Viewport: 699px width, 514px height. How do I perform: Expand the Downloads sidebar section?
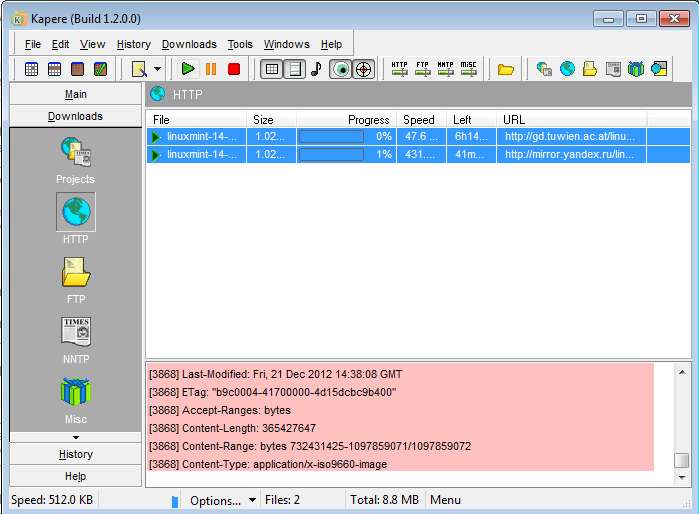click(75, 116)
